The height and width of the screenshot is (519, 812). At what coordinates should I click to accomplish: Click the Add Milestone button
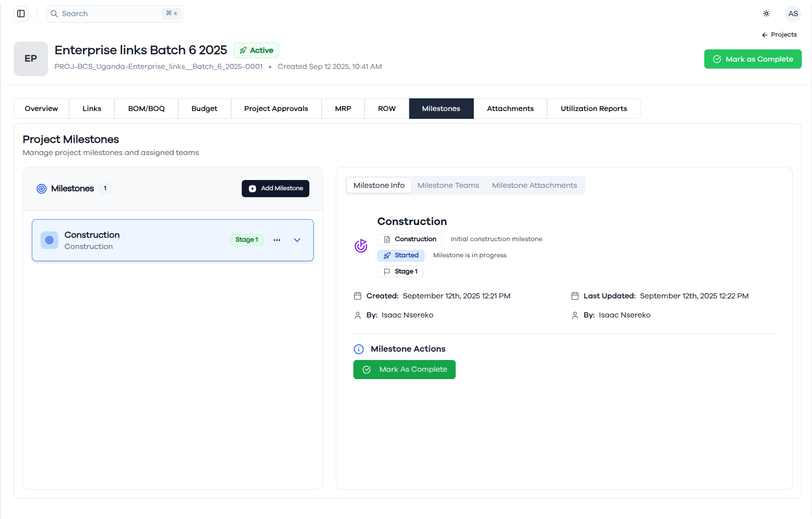pyautogui.click(x=276, y=189)
